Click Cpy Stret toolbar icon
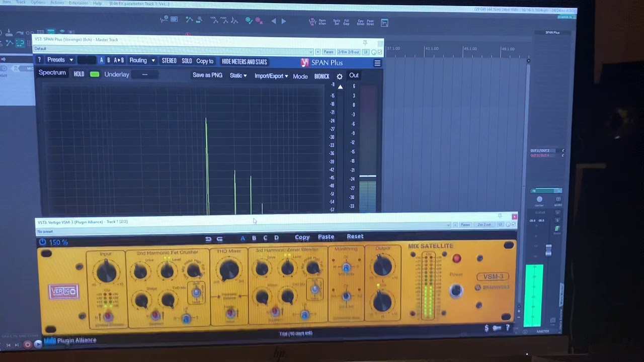 361,22
